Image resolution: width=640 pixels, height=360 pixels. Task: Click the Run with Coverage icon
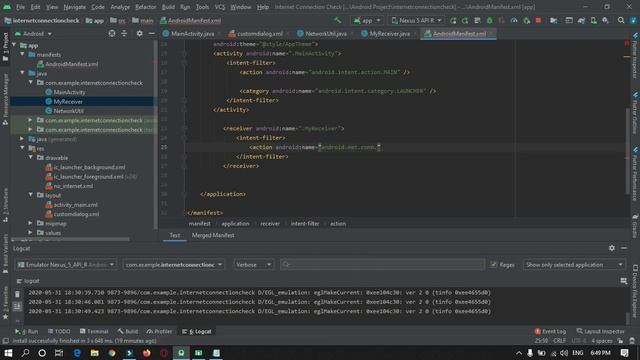coord(502,20)
